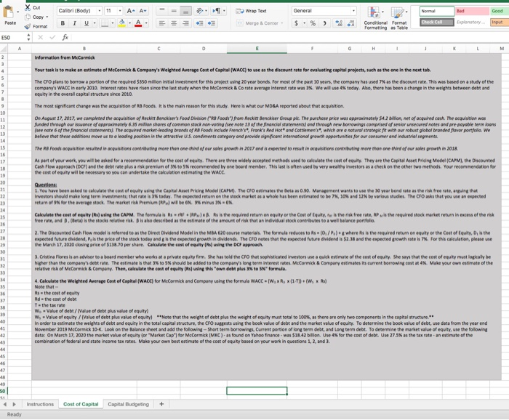Select the Explanatory cell style

point(473,22)
